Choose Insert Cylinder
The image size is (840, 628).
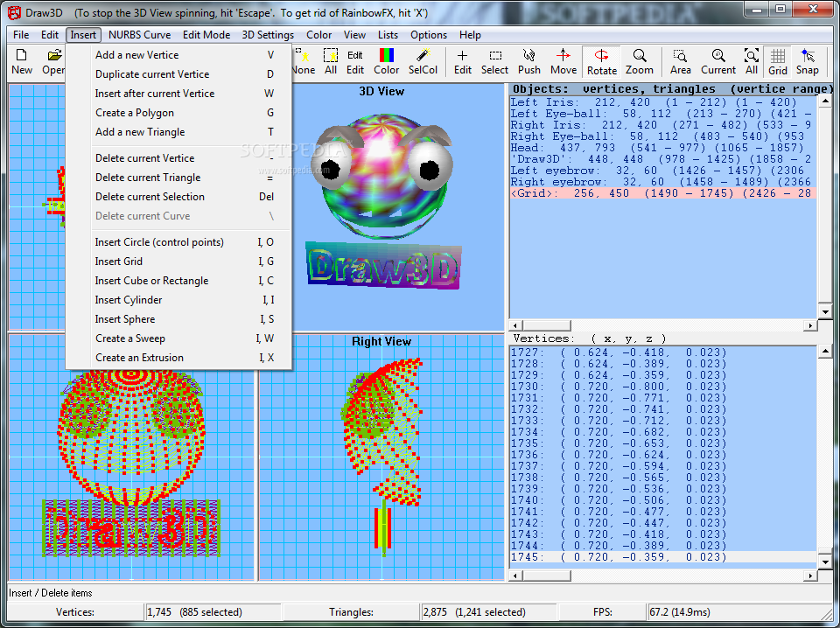(178, 300)
